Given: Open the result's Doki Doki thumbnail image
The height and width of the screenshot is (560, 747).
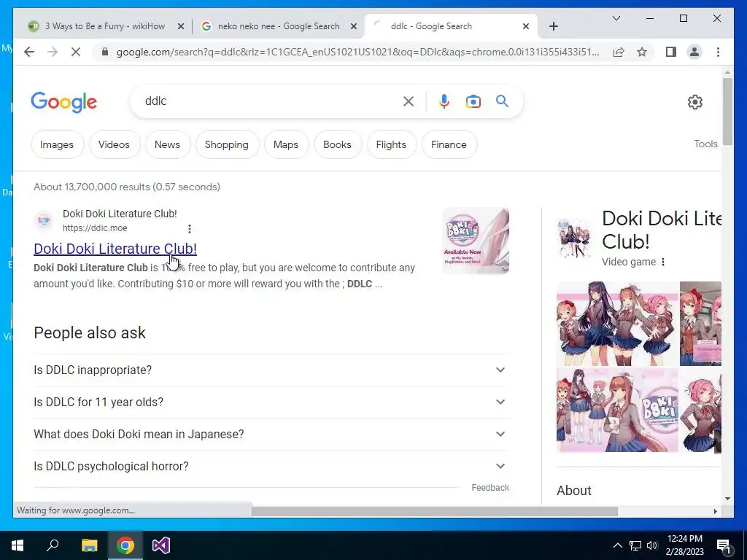Looking at the screenshot, I should tap(476, 241).
